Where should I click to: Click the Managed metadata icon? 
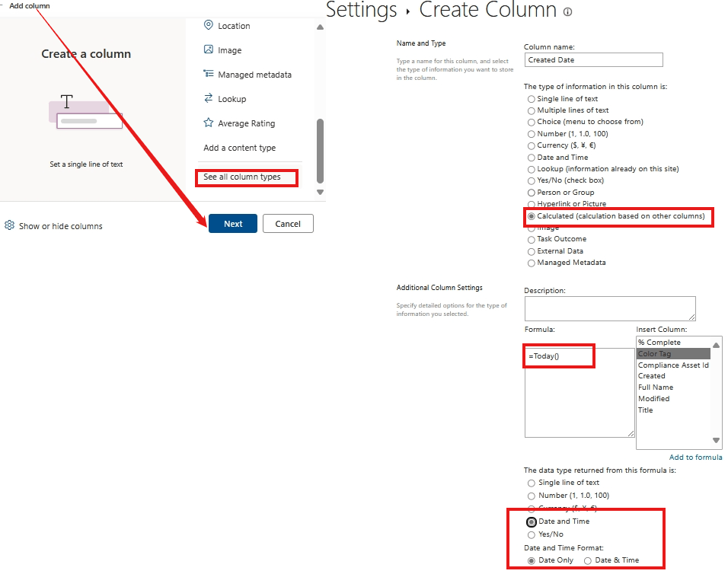209,74
